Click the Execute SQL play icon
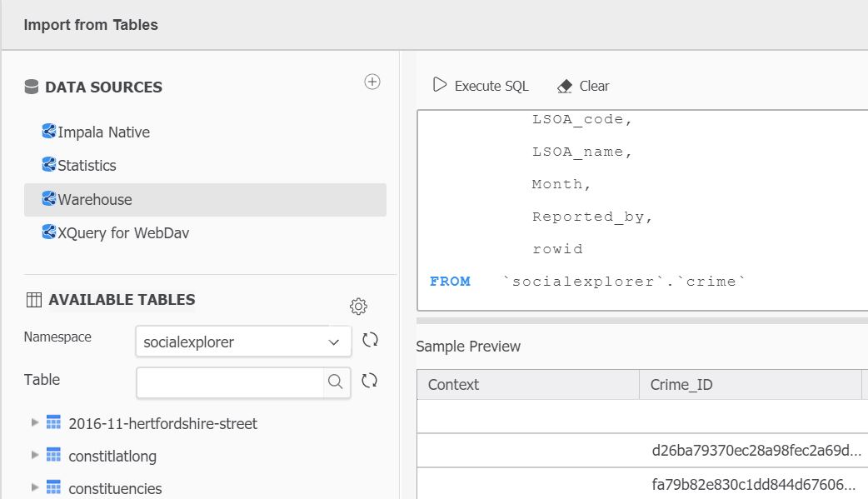 click(439, 86)
